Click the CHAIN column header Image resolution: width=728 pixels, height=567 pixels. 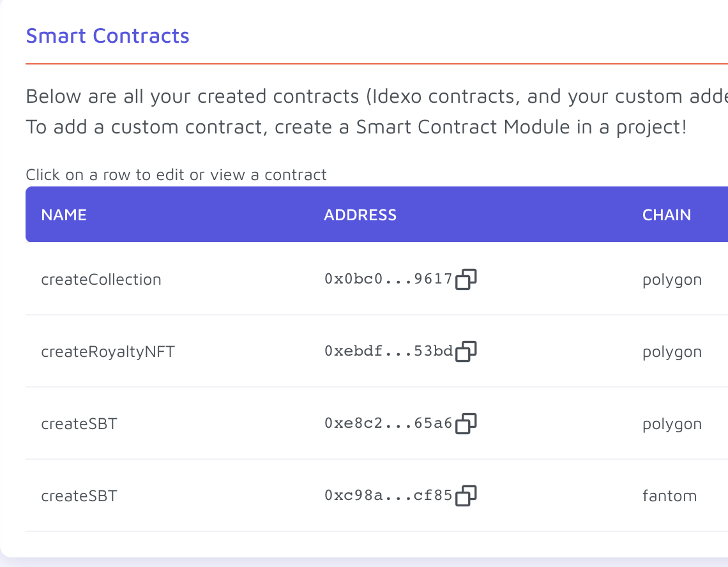pos(666,215)
